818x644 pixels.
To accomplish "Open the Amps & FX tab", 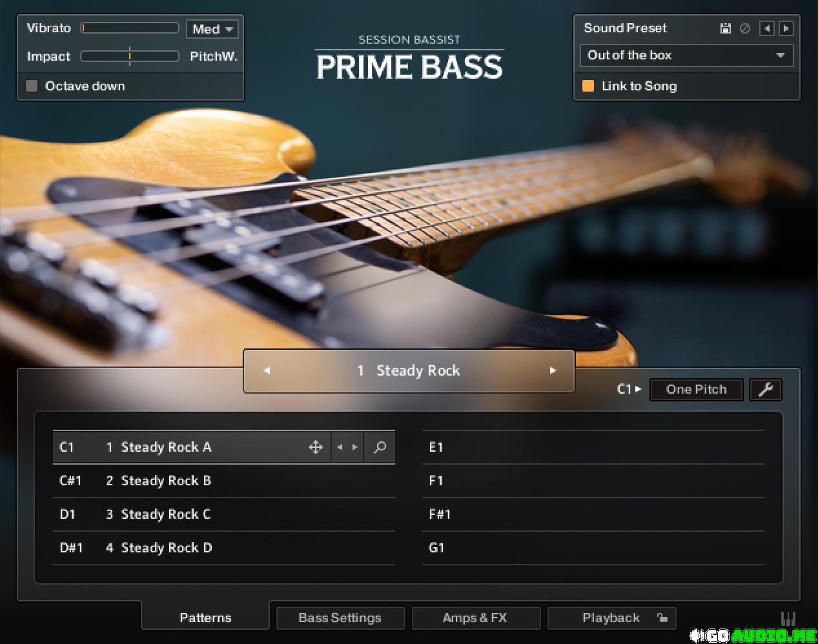I will (x=475, y=618).
